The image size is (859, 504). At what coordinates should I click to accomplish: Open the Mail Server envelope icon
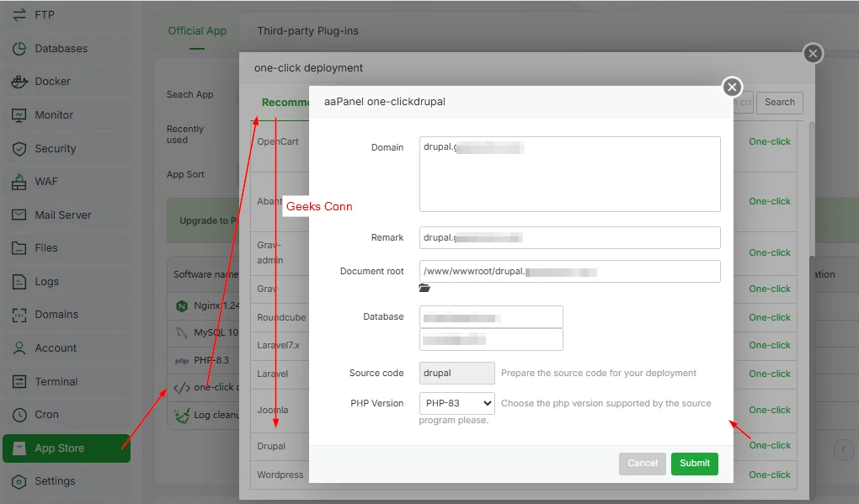(19, 215)
